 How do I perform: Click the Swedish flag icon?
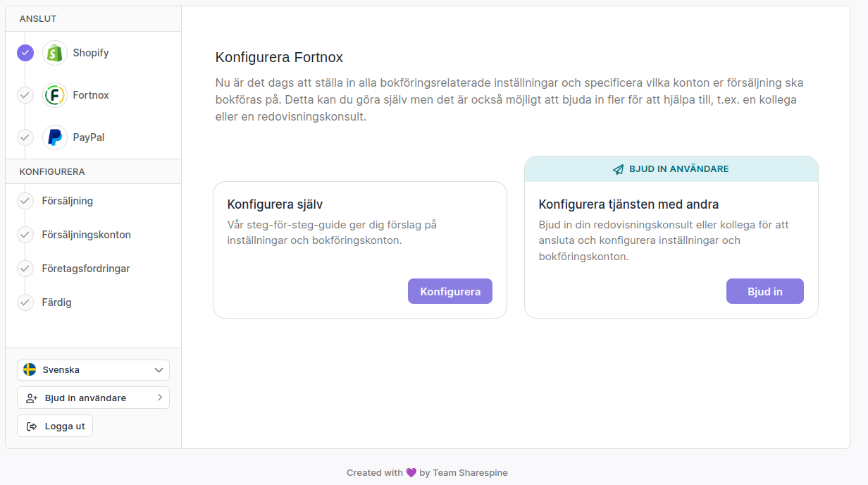[30, 370]
